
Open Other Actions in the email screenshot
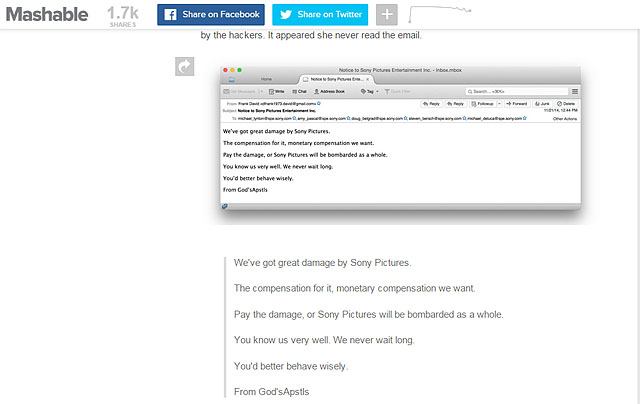coord(565,119)
